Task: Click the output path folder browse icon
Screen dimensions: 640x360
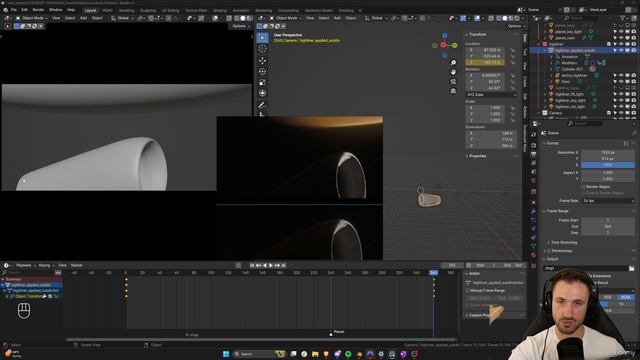Action: [x=631, y=268]
